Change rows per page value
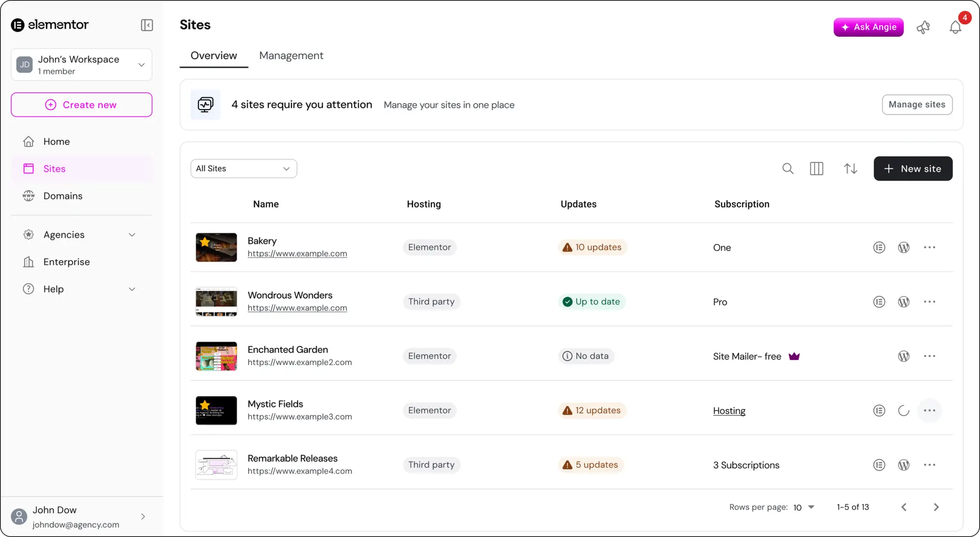This screenshot has height=537, width=980. pyautogui.click(x=803, y=507)
